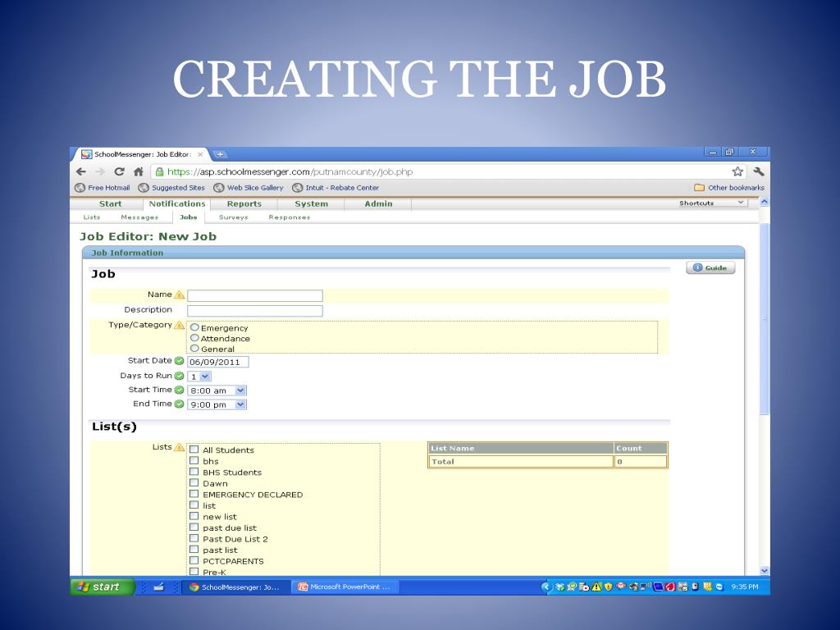
Task: Open the End Time dropdown
Action: (217, 404)
